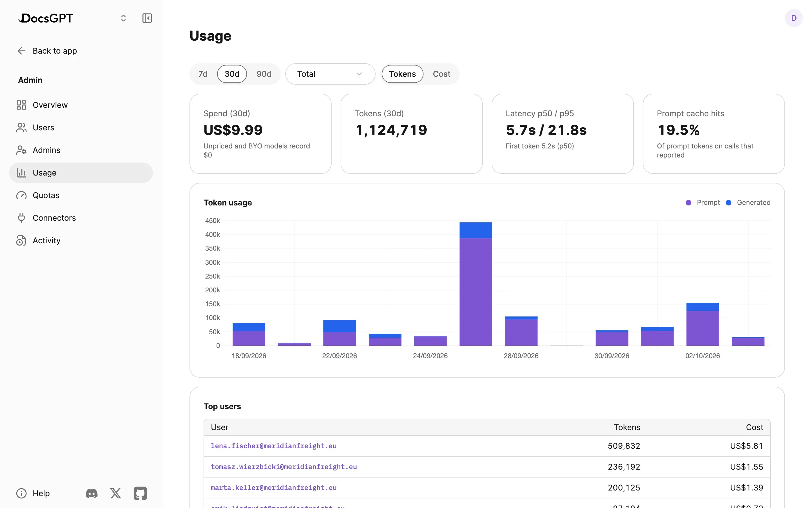Screen dimensions: 812x508
Task: Click the DocsGPT logo
Action: (46, 18)
